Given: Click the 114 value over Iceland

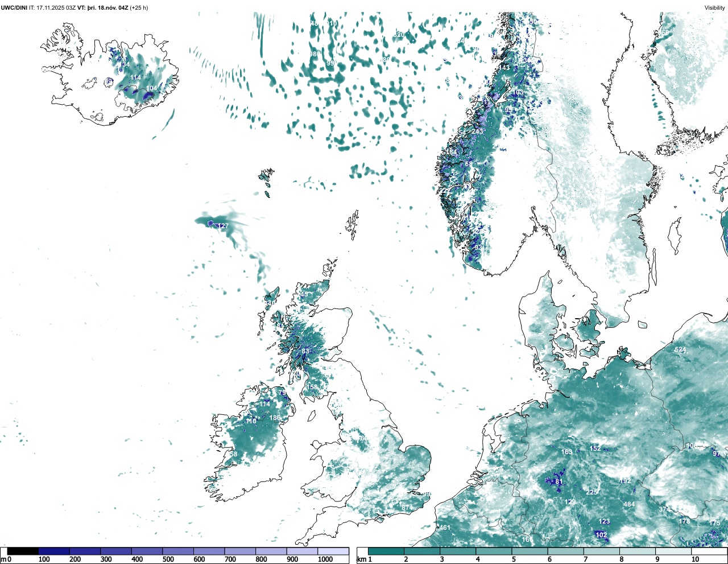Looking at the screenshot, I should tap(135, 77).
